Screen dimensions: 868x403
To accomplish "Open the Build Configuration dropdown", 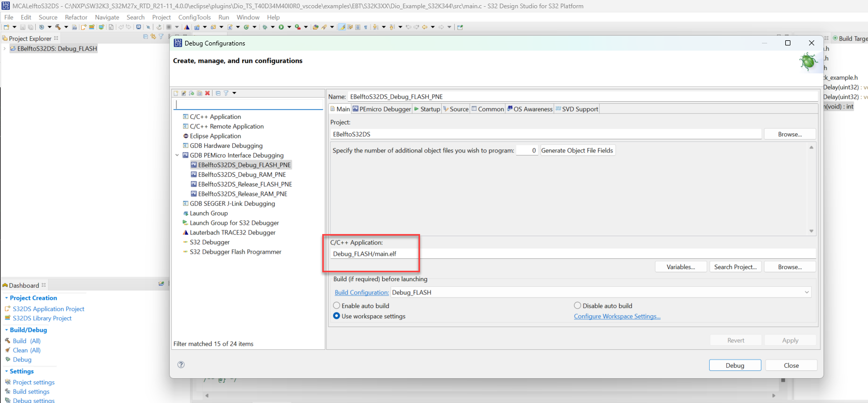I will (x=806, y=292).
